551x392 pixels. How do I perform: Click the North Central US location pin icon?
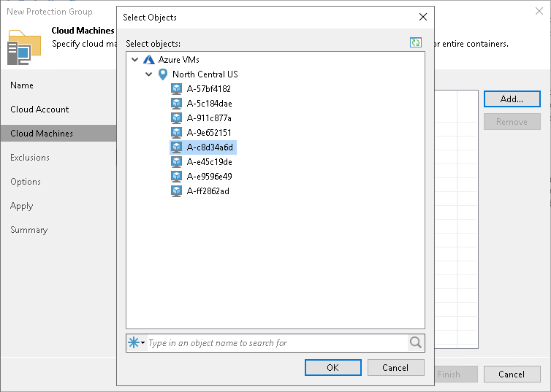(x=163, y=74)
